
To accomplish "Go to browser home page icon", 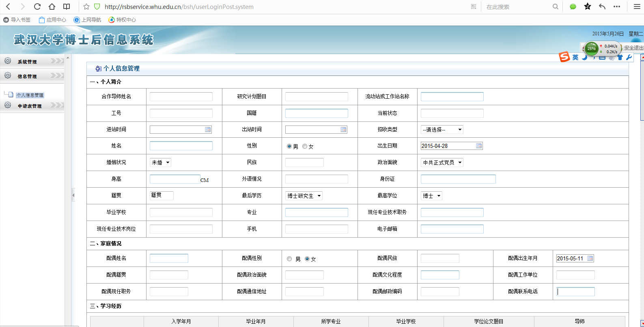I will click(x=52, y=6).
